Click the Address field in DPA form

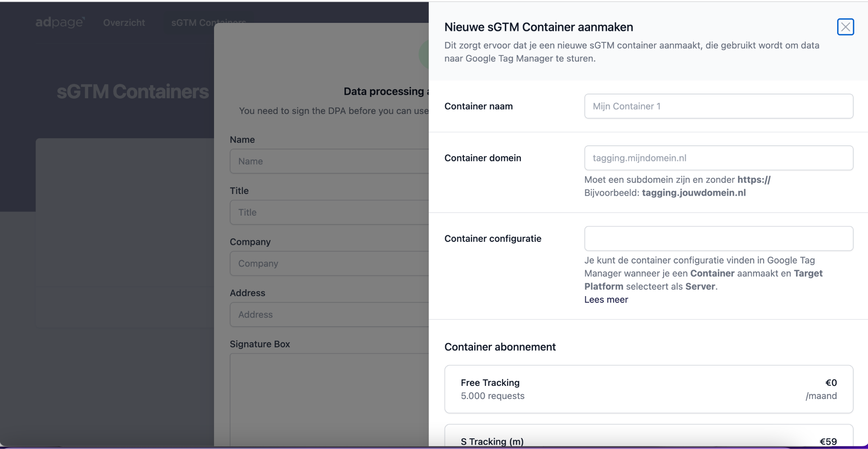tap(329, 315)
